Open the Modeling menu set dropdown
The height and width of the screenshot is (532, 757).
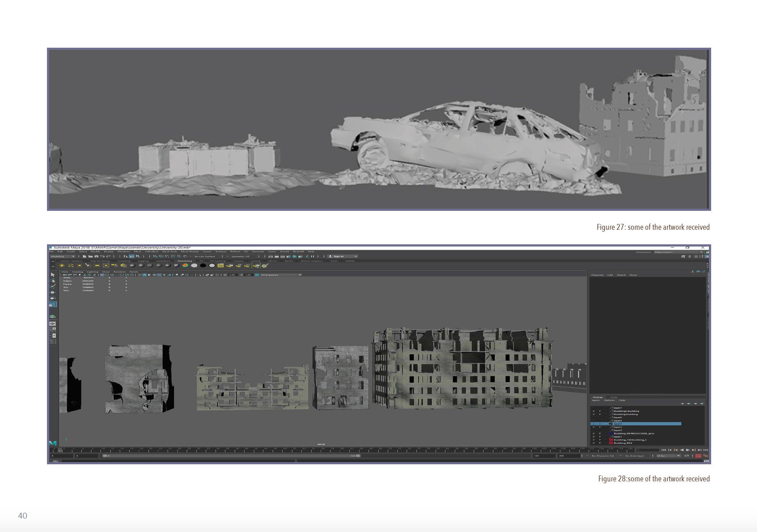pyautogui.click(x=73, y=256)
